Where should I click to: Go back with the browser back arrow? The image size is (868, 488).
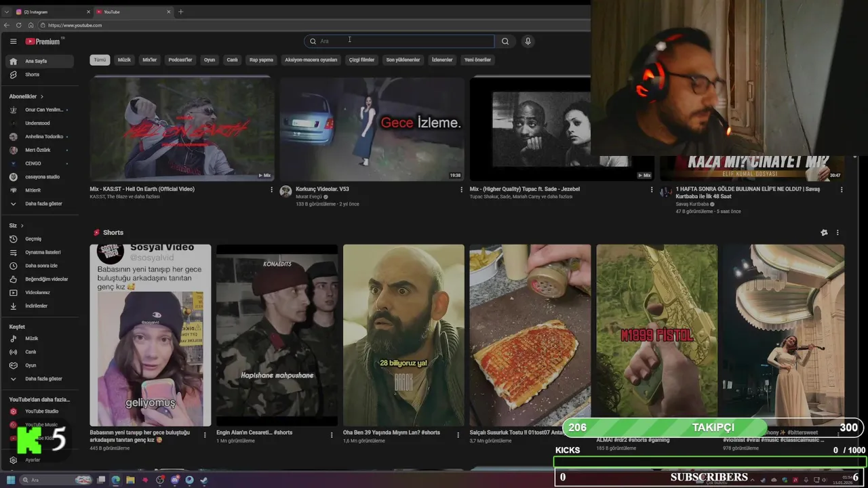[7, 25]
